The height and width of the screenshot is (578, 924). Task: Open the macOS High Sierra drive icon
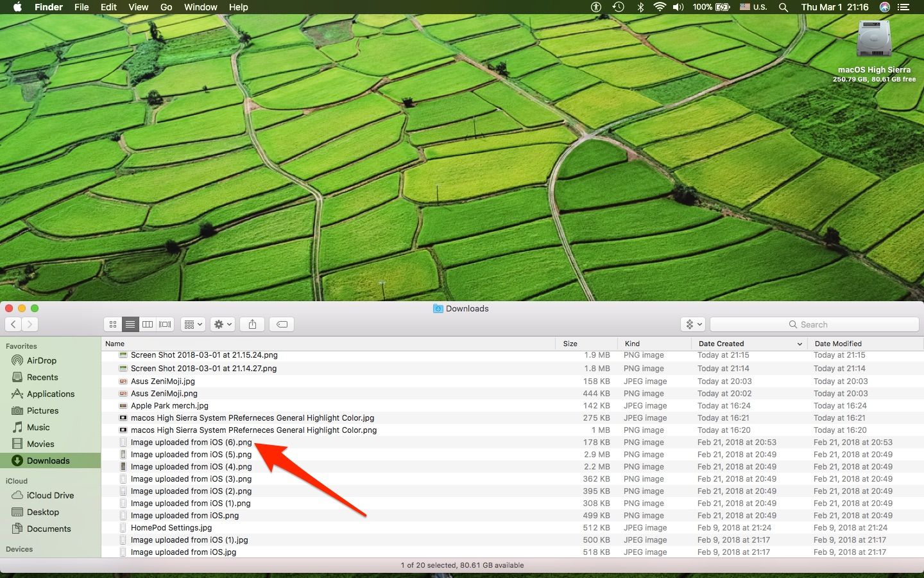[874, 40]
